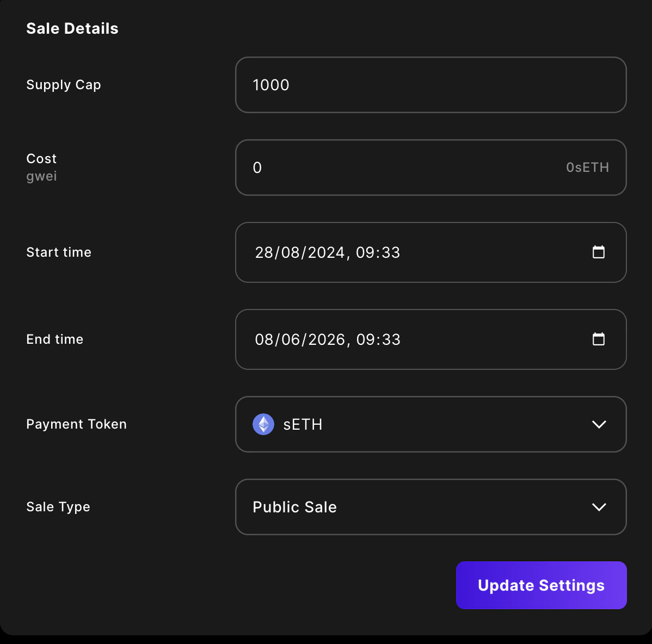Click the Start time label
Screen dimensions: 652x644
[x=59, y=252]
